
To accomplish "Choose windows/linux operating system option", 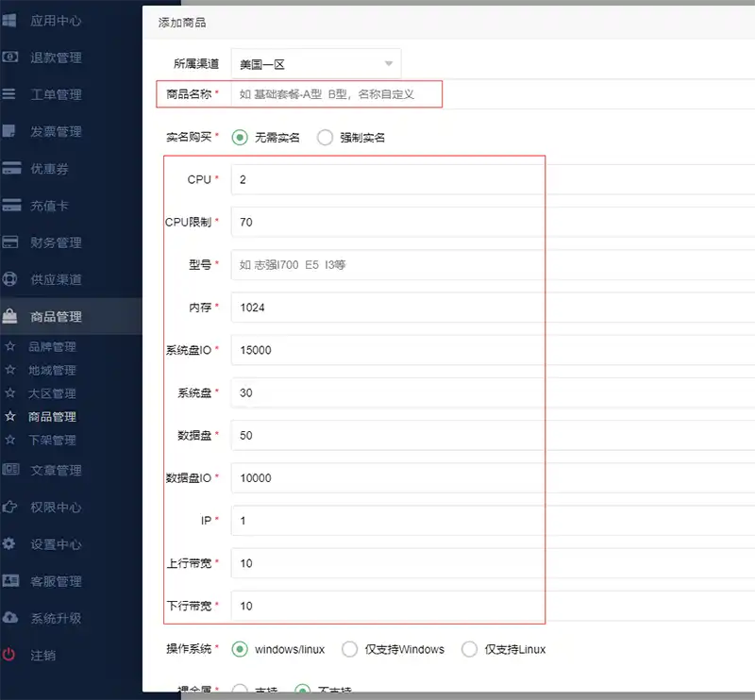I will coord(240,649).
